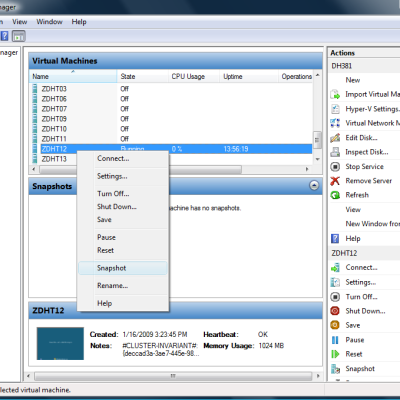Image resolution: width=400 pixels, height=400 pixels.
Task: Choose Rename... in the context menu
Action: [123, 286]
